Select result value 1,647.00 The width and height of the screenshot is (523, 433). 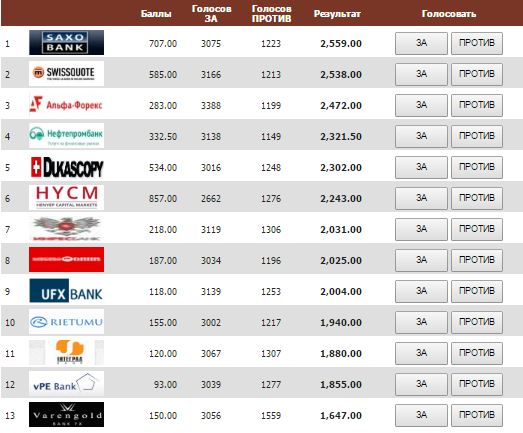(x=341, y=415)
